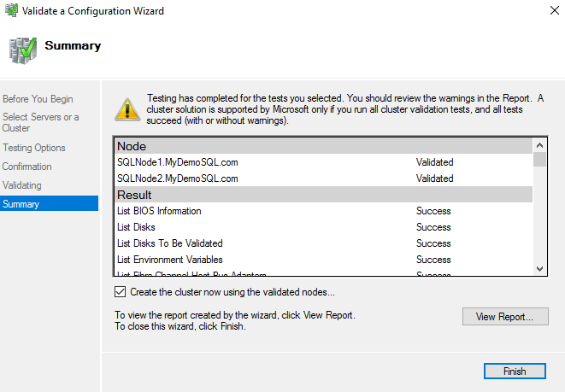The width and height of the screenshot is (565, 392).
Task: Select the List Disks result row
Action: pyautogui.click(x=324, y=227)
